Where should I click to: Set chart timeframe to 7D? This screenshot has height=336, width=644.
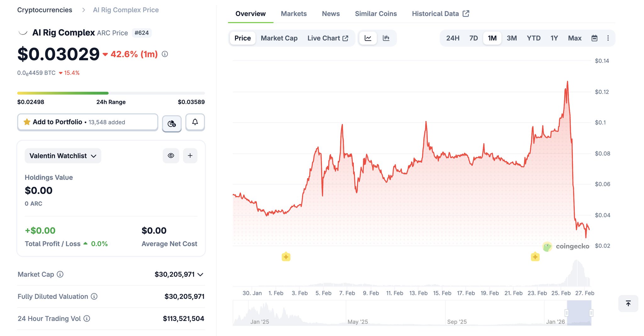pyautogui.click(x=473, y=38)
